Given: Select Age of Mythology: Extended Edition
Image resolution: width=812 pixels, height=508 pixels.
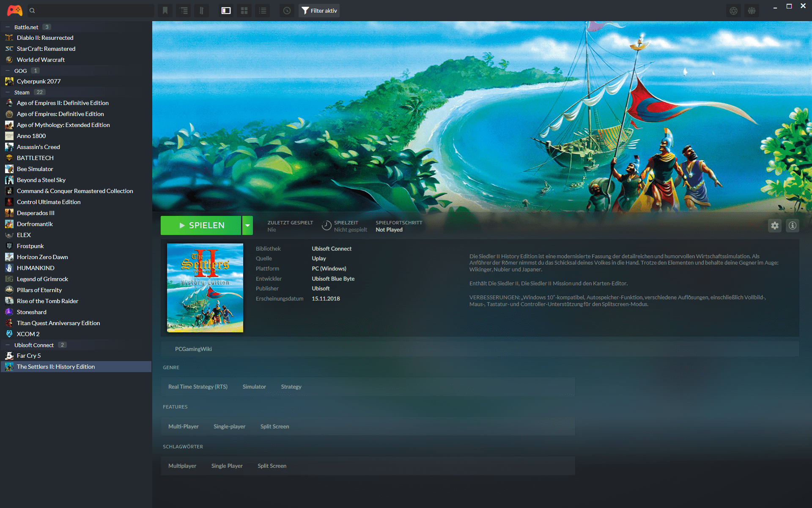Looking at the screenshot, I should pyautogui.click(x=76, y=125).
